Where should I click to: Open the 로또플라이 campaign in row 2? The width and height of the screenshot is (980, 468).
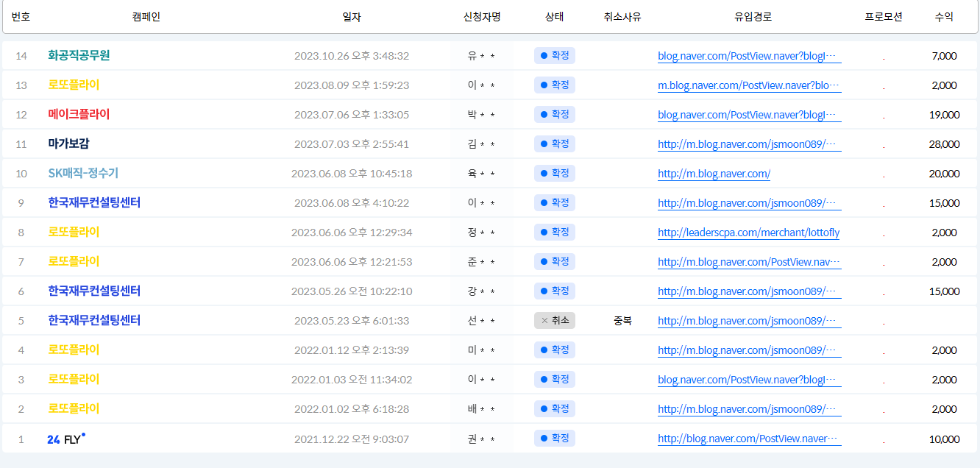point(74,409)
